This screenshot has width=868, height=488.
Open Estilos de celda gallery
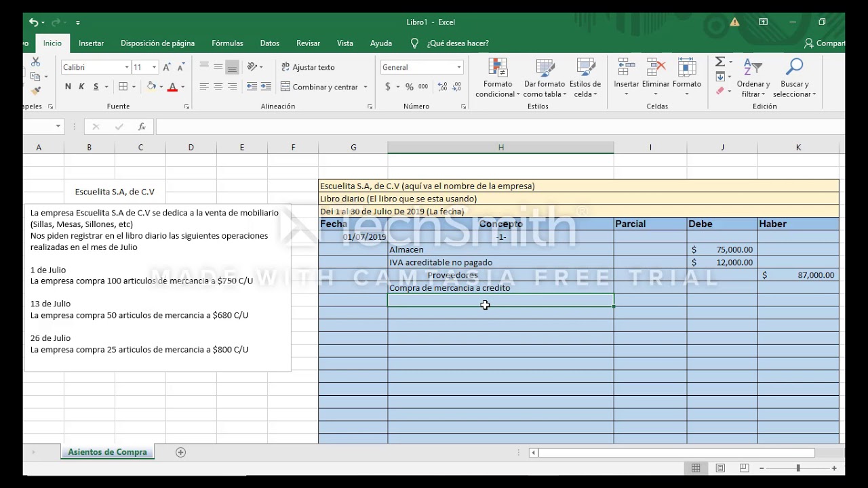click(585, 78)
